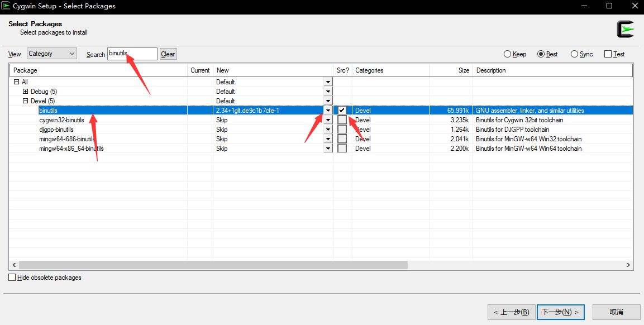
Task: Click the 65,991k size value
Action: point(458,111)
